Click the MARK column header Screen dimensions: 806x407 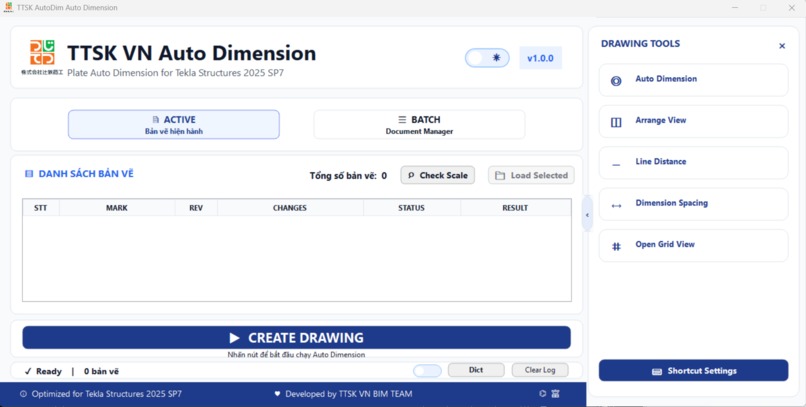[x=117, y=208]
